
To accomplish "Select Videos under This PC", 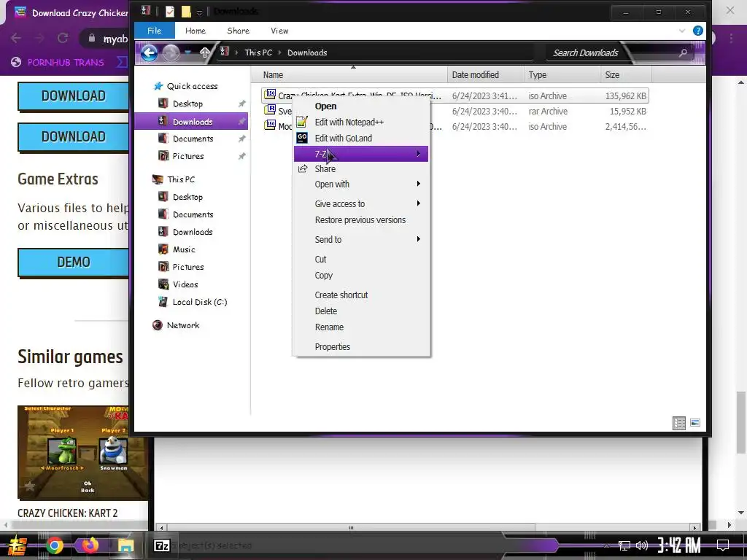I will pyautogui.click(x=185, y=284).
